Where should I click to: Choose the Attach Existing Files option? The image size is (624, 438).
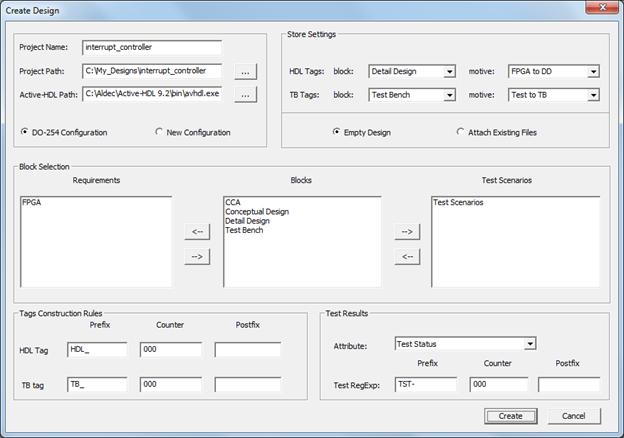[x=460, y=132]
